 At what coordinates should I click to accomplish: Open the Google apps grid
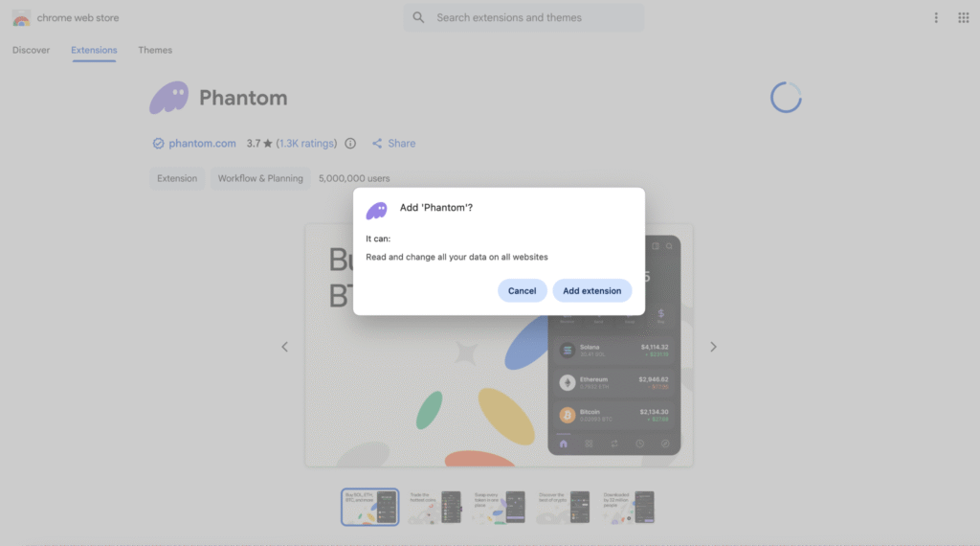963,17
